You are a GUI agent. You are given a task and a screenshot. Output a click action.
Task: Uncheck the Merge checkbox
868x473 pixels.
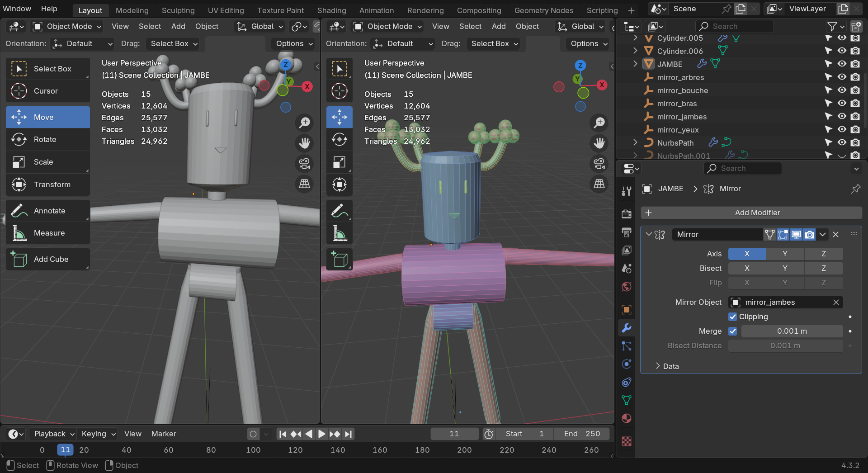[x=733, y=331]
